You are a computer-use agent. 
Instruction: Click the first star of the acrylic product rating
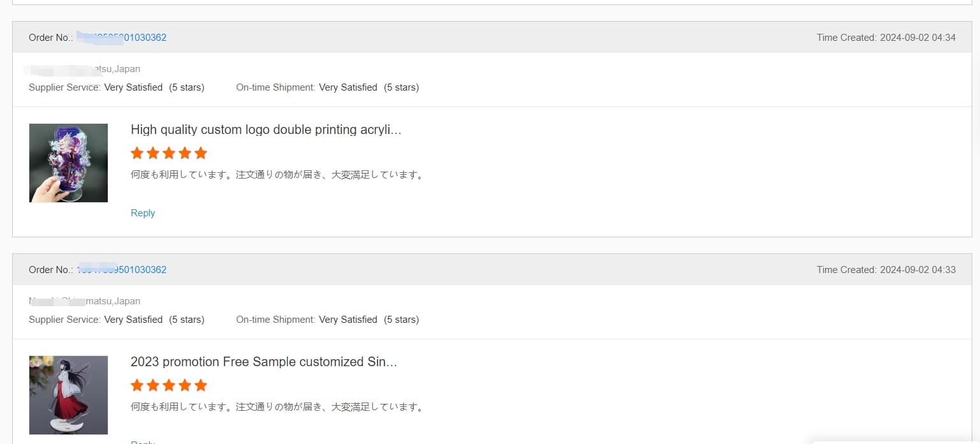coord(137,153)
